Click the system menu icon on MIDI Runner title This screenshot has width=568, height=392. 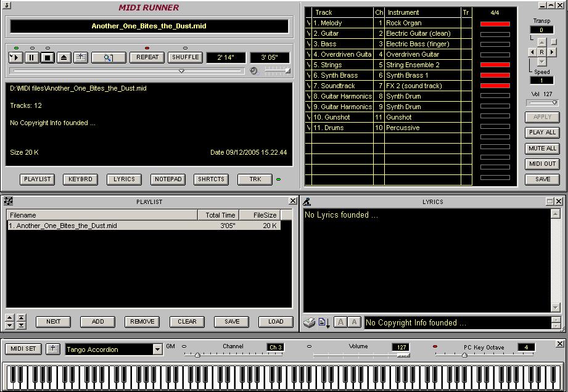[x=7, y=5]
